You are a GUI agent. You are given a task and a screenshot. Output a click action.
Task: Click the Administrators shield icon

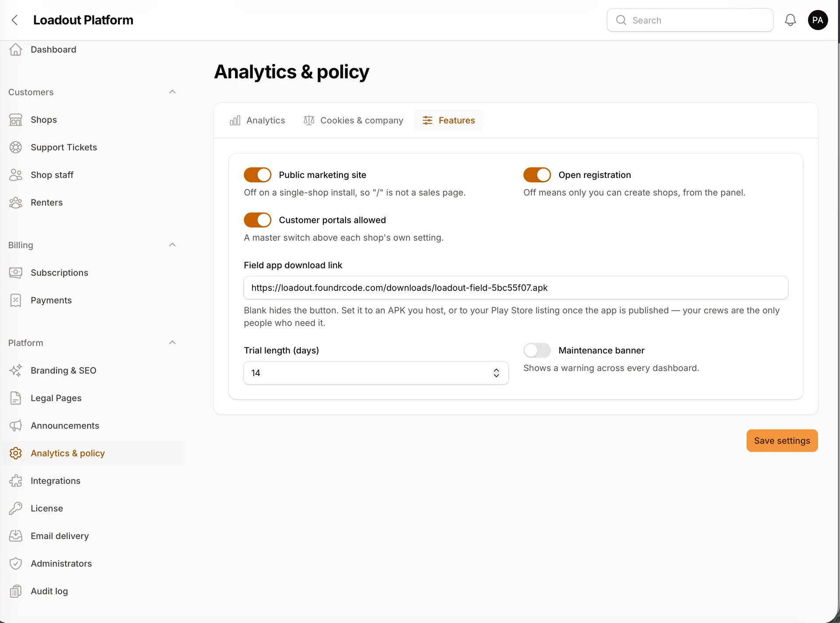[16, 563]
